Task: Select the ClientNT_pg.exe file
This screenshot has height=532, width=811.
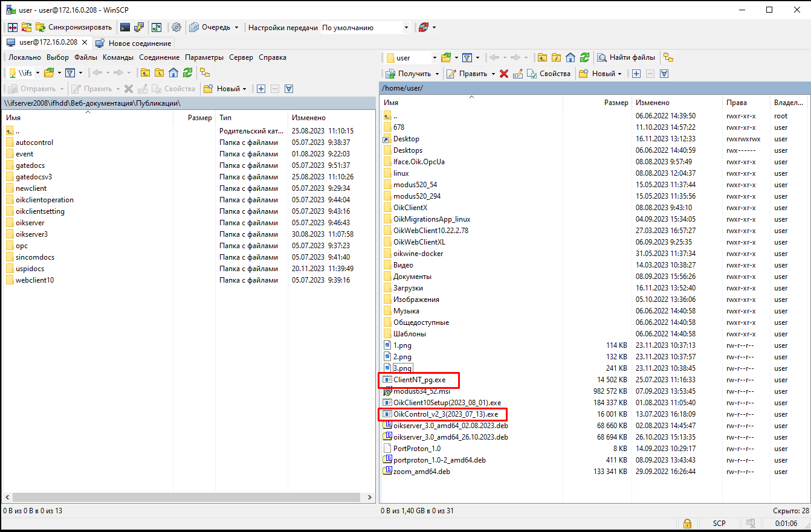Action: pyautogui.click(x=419, y=380)
